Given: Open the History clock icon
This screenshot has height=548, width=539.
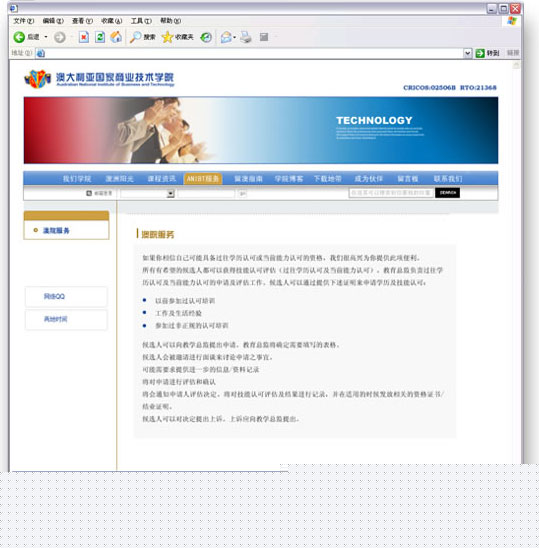Looking at the screenshot, I should tap(206, 37).
